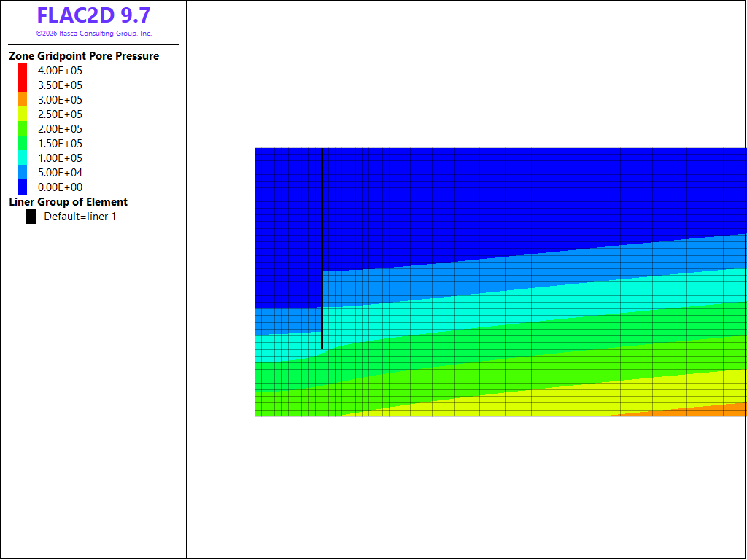Select the light blue 5.00E+04 legend swatch
Screen dimensions: 747x560
tap(22, 172)
